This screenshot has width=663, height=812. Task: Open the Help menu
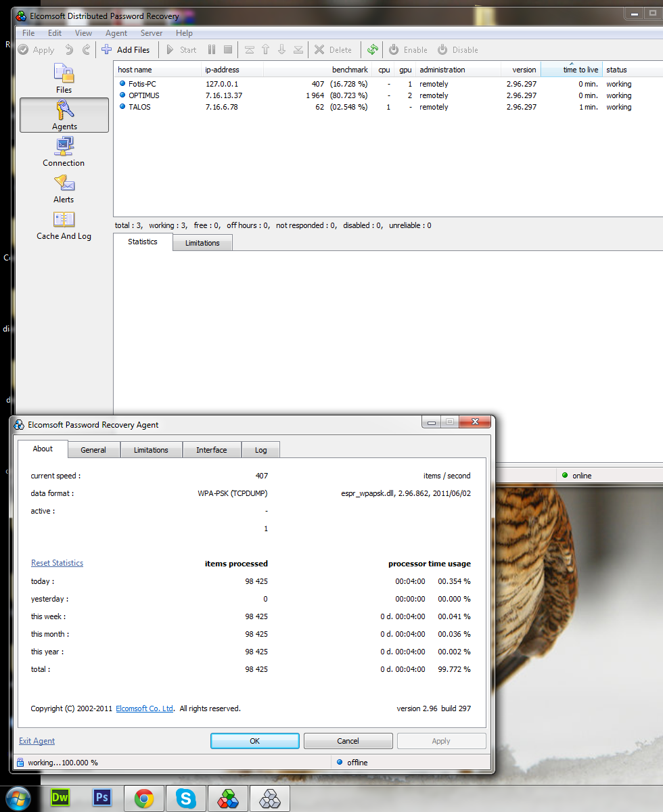point(184,32)
